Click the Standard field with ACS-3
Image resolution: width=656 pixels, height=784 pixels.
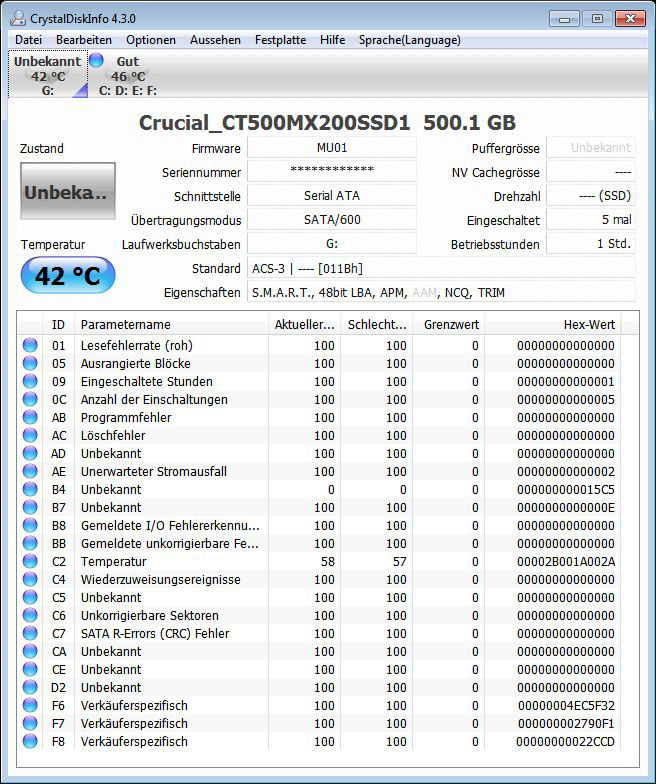(442, 268)
